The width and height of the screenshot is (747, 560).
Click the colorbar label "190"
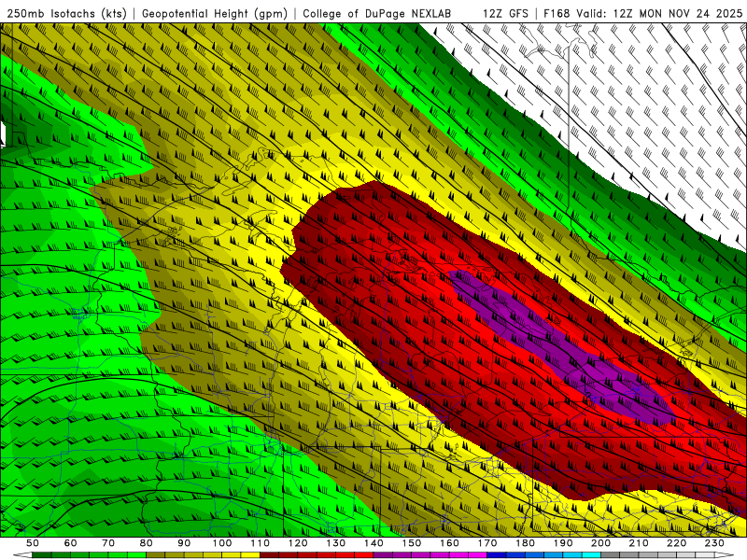click(x=563, y=543)
